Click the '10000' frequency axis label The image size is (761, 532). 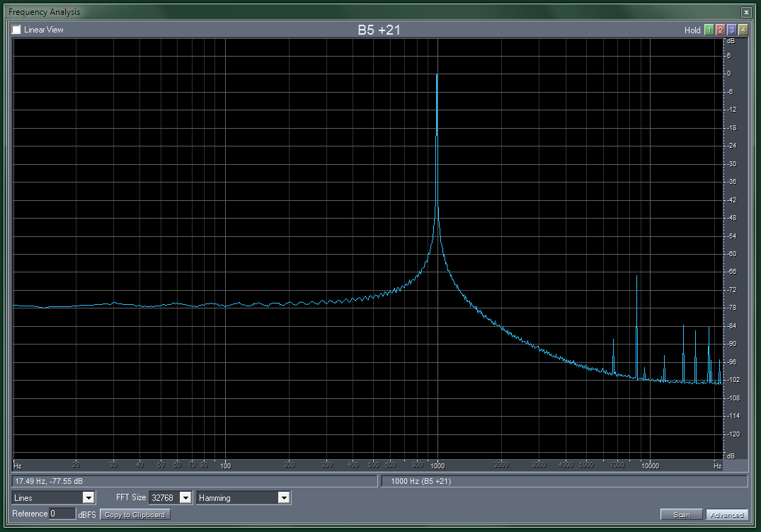click(x=651, y=466)
